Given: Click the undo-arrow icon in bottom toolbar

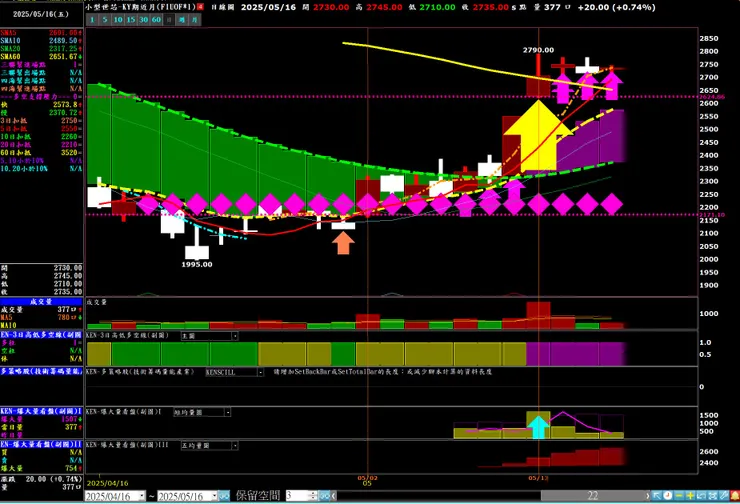Looking at the screenshot, I should (x=701, y=496).
